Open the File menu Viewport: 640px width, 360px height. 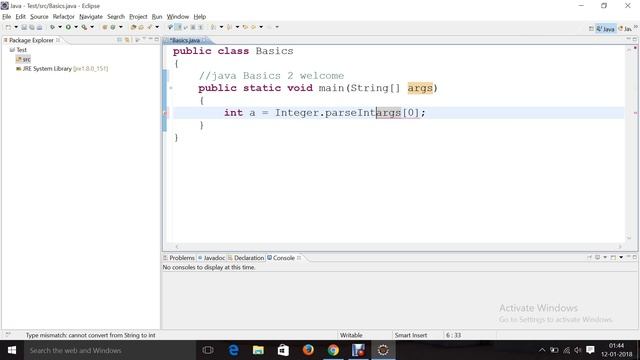(7, 17)
